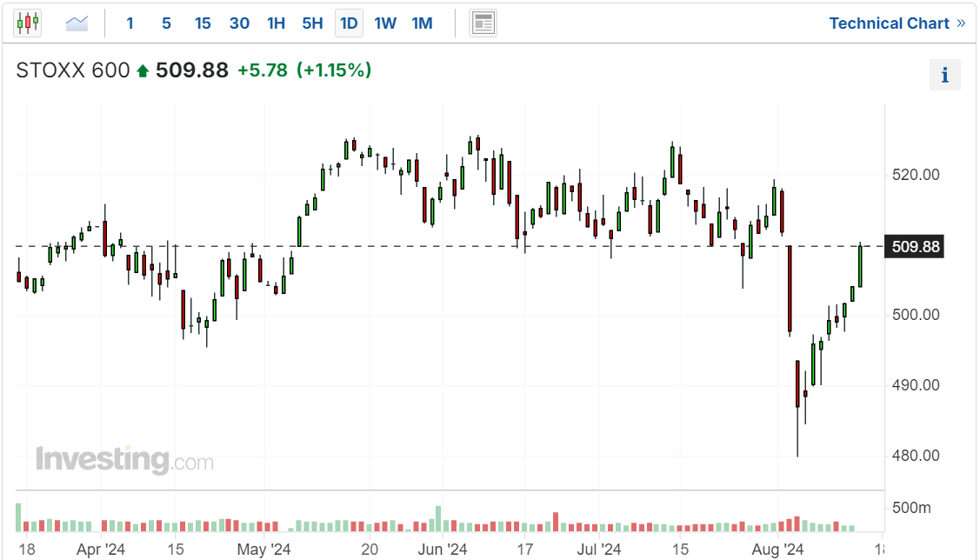Click the 509.88 price in the header
This screenshot has width=980, height=560.
coord(192,70)
